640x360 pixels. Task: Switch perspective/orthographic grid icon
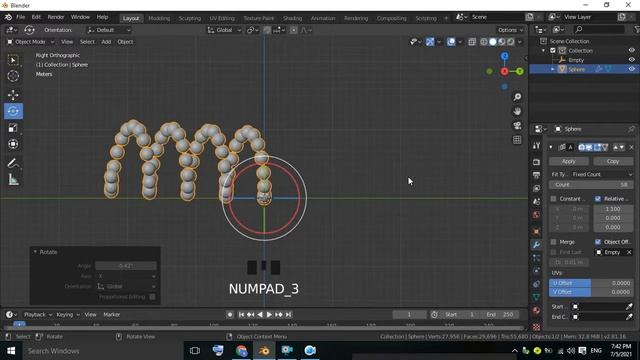coord(517,140)
